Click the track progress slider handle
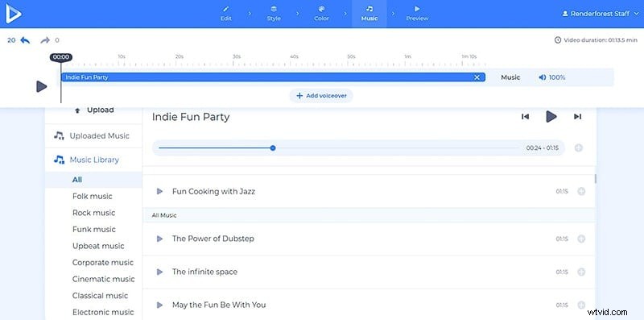Viewport: 644px width, 320px height. coord(273,148)
